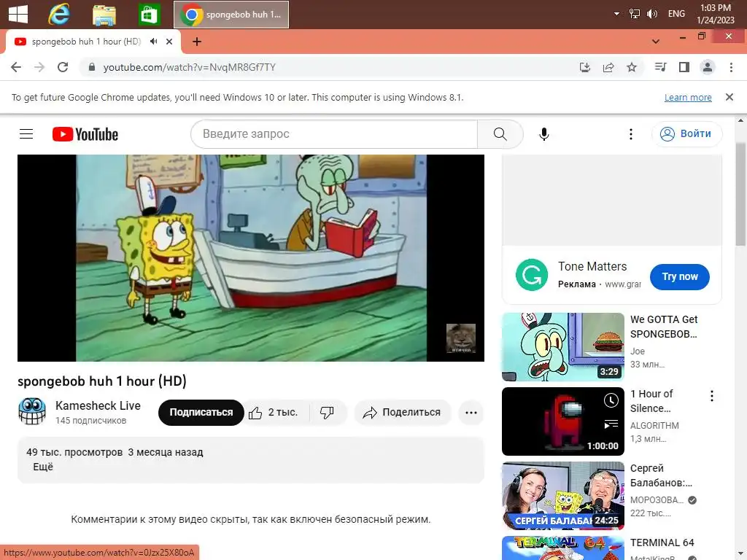Image resolution: width=747 pixels, height=560 pixels.
Task: Open the Kamesheck Live channel name link
Action: click(x=98, y=405)
